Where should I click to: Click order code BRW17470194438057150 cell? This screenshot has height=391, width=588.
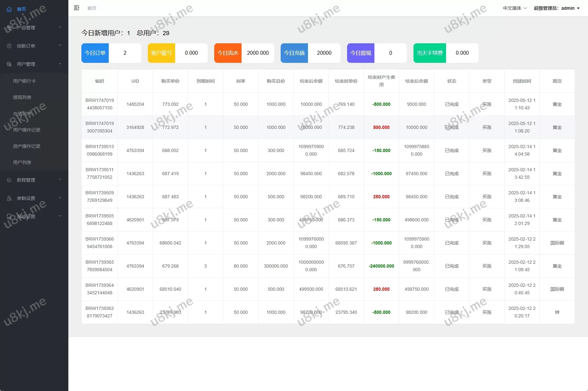click(x=100, y=104)
